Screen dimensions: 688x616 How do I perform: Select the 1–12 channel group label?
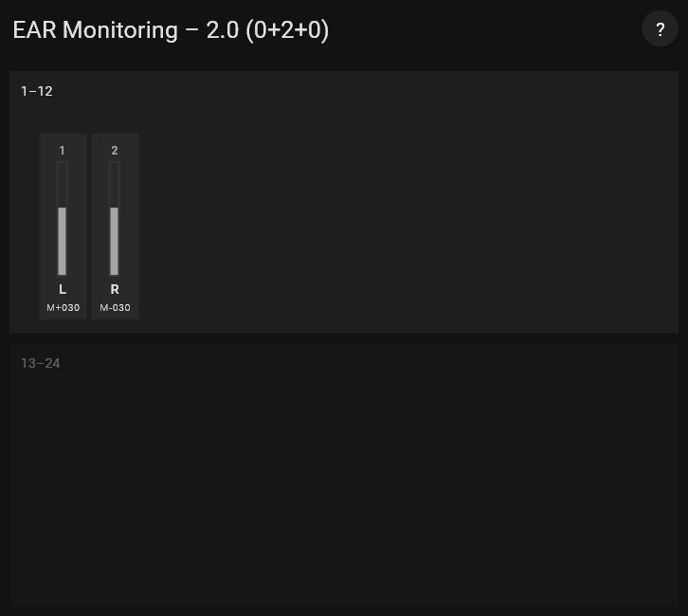click(x=37, y=91)
